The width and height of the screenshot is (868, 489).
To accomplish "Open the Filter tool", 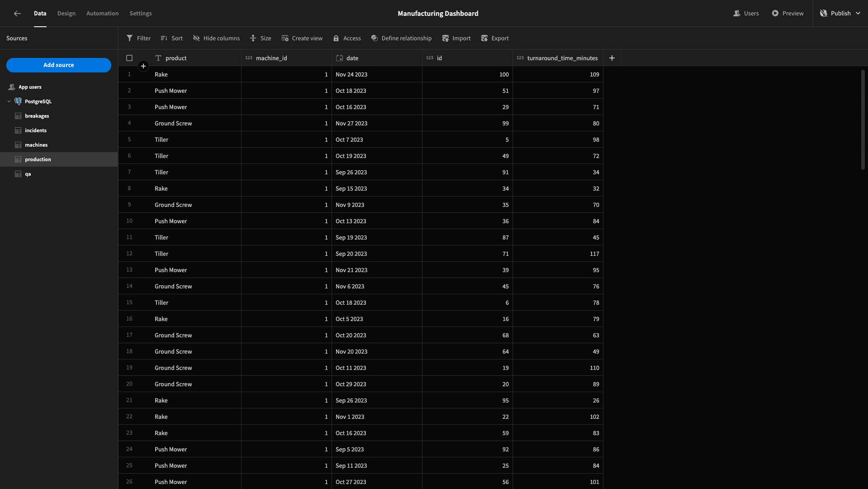I will (x=138, y=38).
